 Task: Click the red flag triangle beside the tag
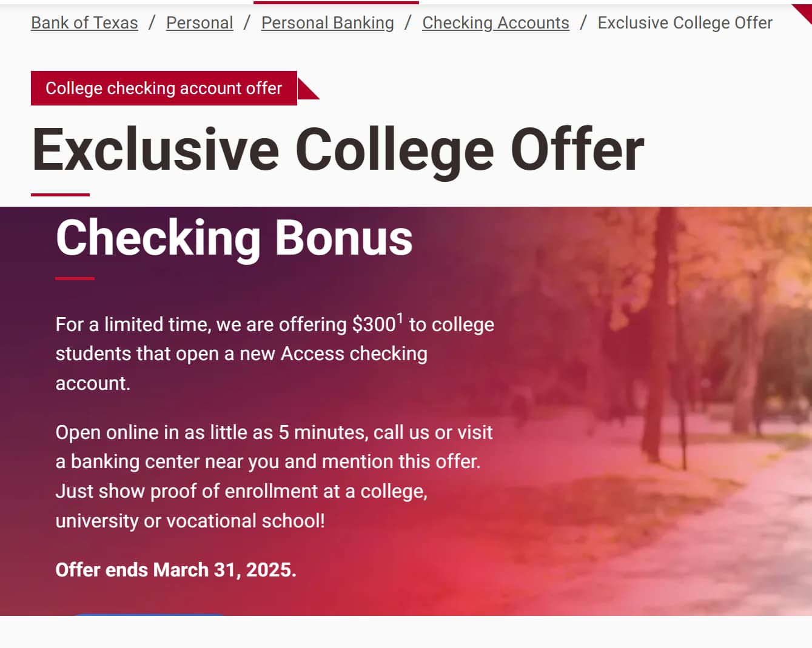pos(306,90)
